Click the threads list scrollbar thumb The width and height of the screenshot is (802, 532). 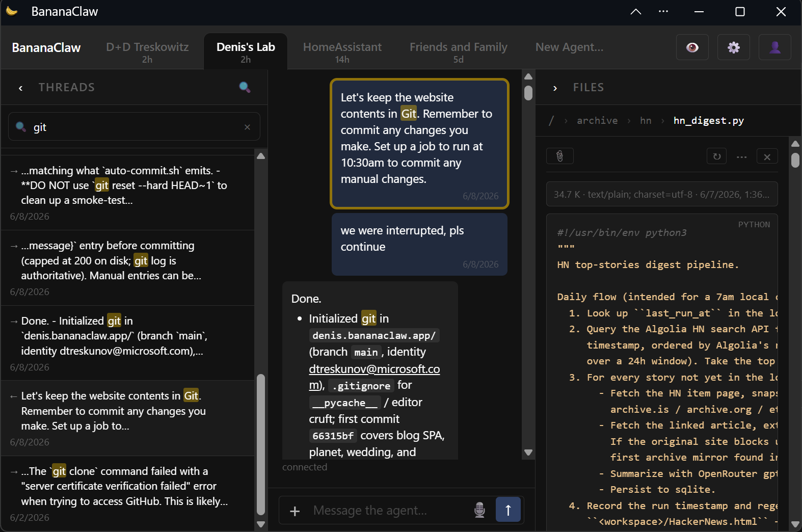click(261, 445)
